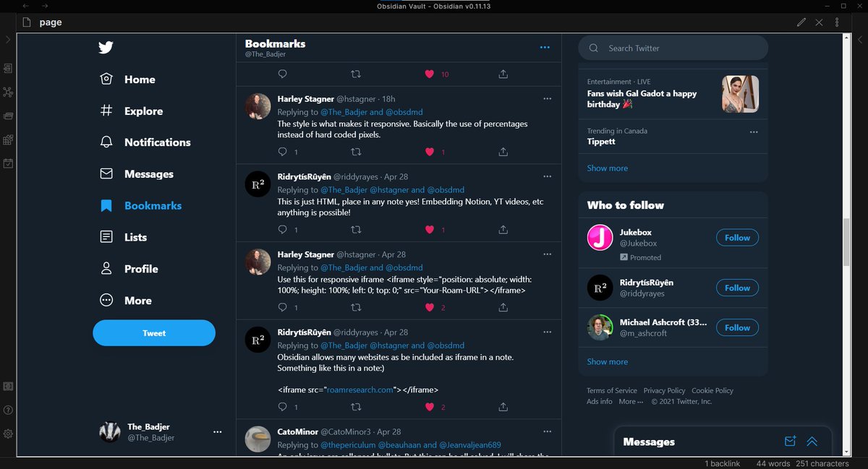868x469 pixels.
Task: Open Messages in Twitter sidebar
Action: tap(137, 174)
